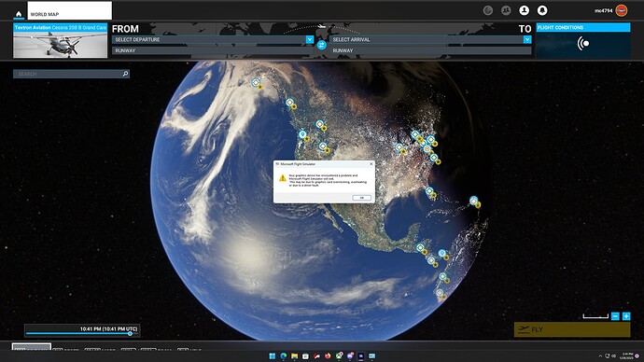
Task: Expand the Select Arrival dropdown arrow
Action: (527, 39)
